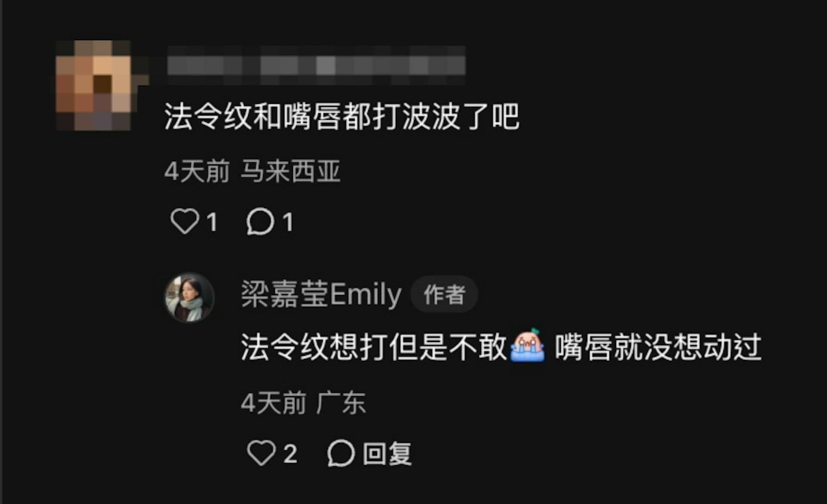The height and width of the screenshot is (504, 827).
Task: Click the crying emoji in the reply
Action: coord(527,345)
